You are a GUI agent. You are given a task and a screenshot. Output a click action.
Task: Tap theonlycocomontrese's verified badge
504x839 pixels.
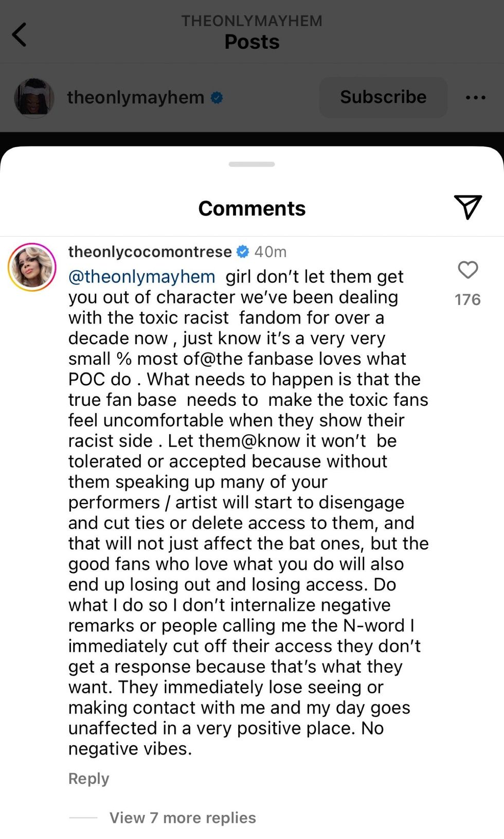[x=243, y=252]
